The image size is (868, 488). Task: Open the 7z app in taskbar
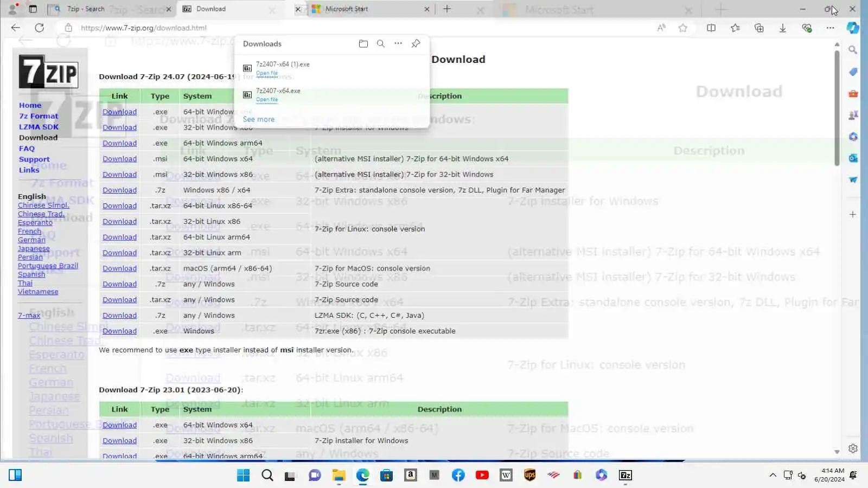626,475
